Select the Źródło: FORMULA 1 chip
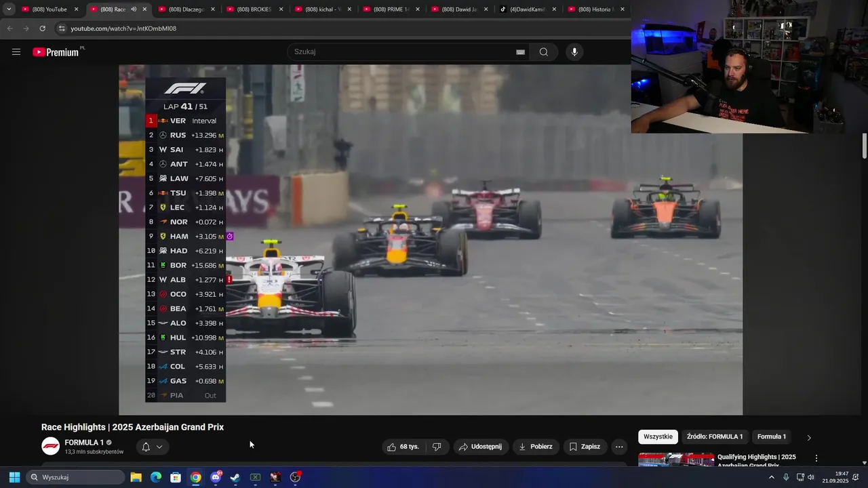Image resolution: width=868 pixels, height=488 pixels. (x=714, y=437)
